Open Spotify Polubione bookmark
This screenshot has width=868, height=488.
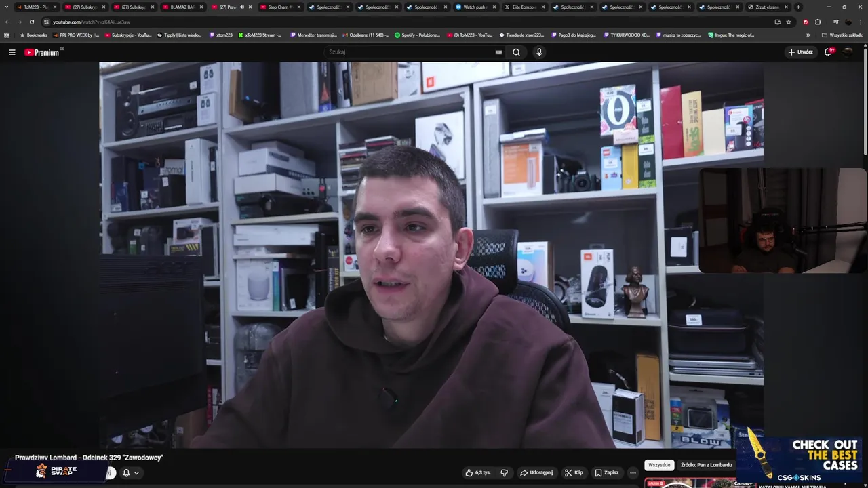point(417,35)
